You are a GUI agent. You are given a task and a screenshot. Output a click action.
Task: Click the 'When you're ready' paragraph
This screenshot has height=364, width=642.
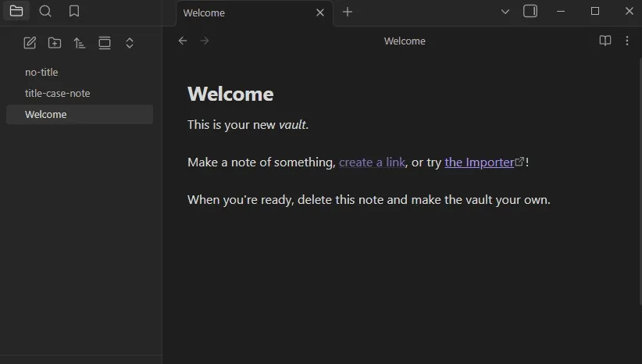(x=369, y=200)
